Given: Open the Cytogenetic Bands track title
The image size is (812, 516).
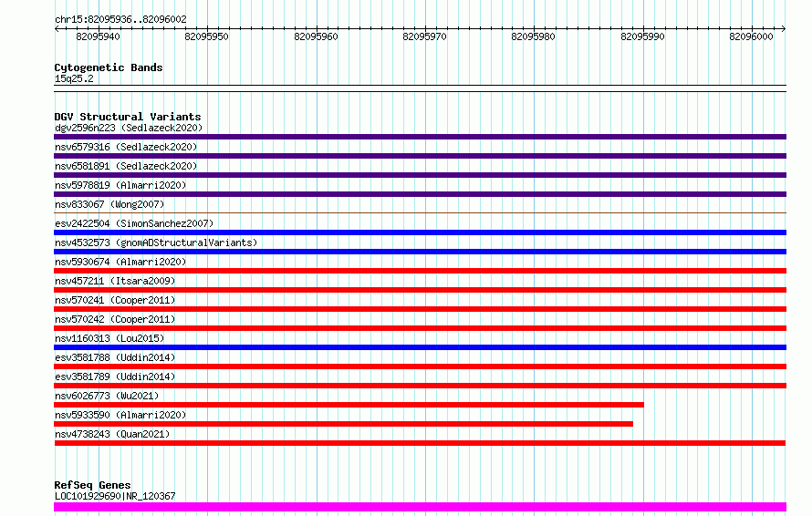Looking at the screenshot, I should [x=109, y=67].
